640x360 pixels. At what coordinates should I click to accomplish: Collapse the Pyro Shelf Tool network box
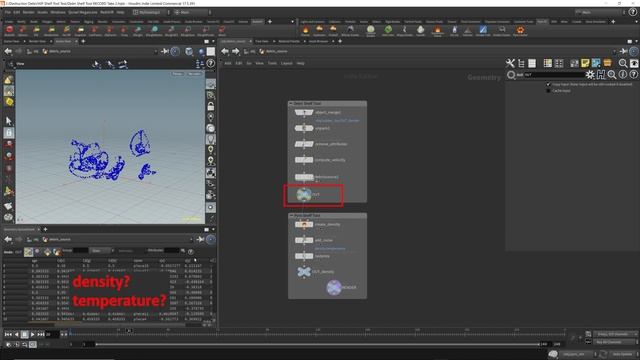(x=291, y=216)
